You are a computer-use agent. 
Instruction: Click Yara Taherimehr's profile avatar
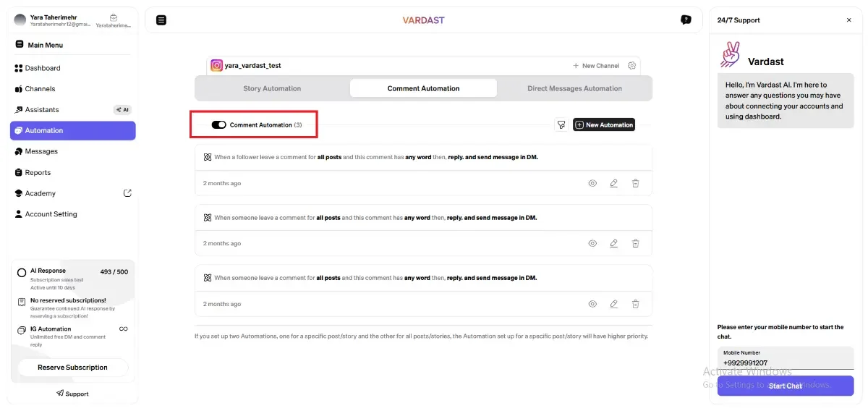[20, 20]
